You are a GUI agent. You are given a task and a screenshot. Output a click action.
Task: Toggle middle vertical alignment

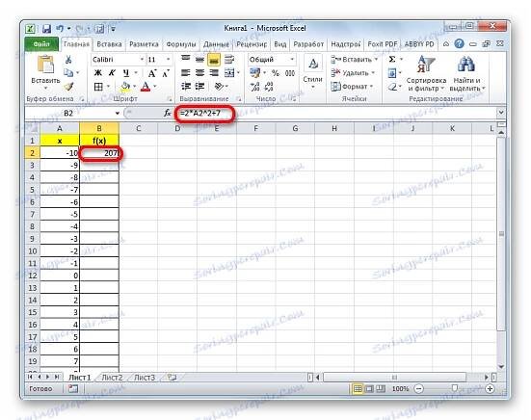[199, 60]
